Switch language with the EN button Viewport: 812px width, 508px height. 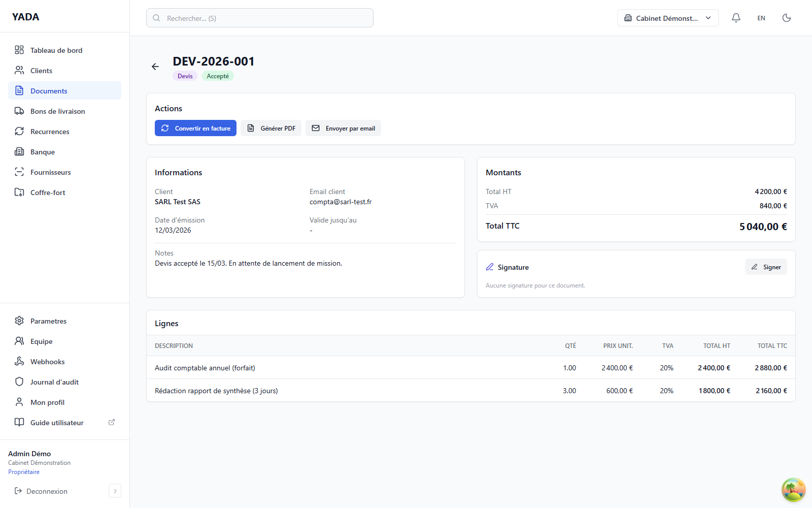click(761, 18)
